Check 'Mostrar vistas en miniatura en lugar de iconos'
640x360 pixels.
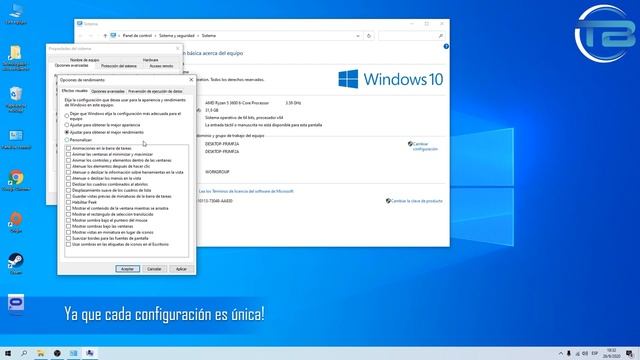pos(68,232)
